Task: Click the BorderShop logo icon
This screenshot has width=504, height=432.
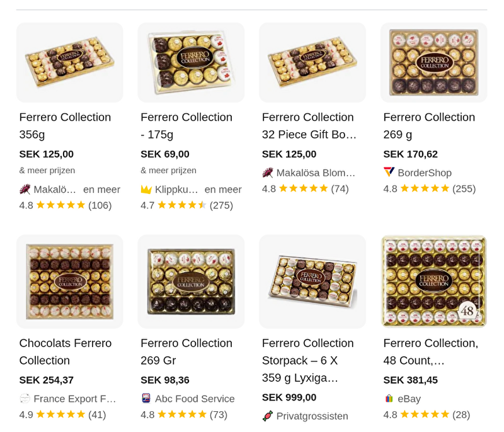Action: click(389, 172)
